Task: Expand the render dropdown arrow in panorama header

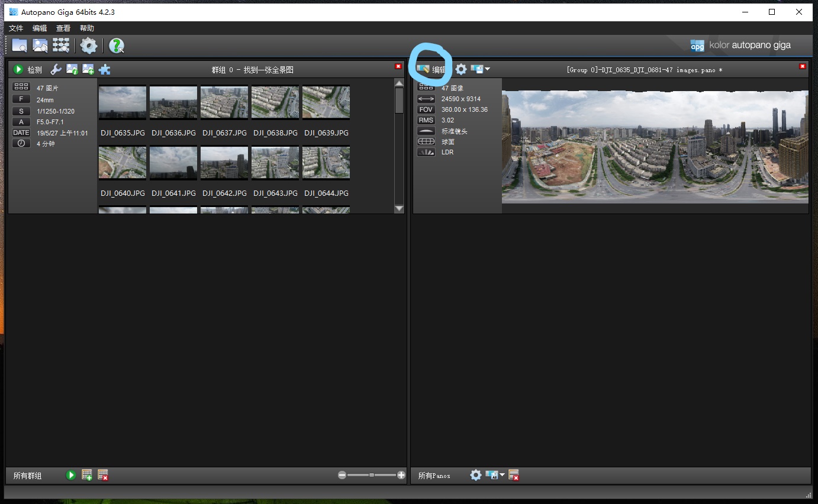Action: [487, 69]
